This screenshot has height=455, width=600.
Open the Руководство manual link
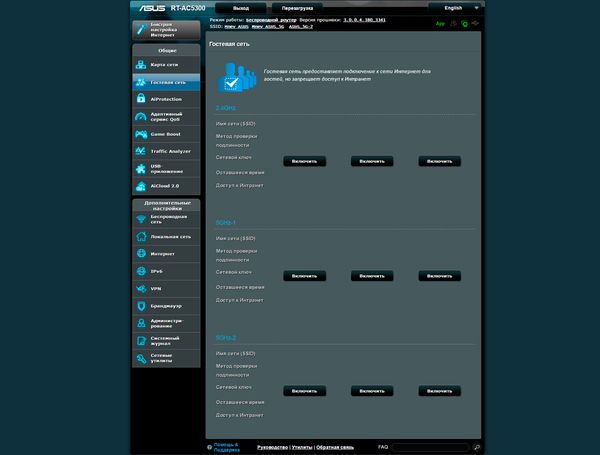pos(272,447)
